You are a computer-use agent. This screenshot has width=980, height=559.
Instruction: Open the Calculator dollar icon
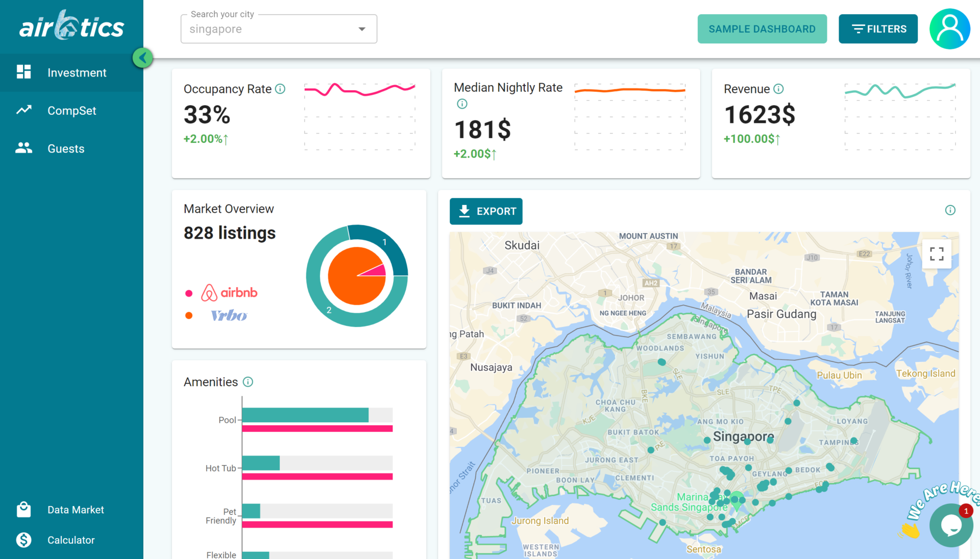click(x=23, y=540)
